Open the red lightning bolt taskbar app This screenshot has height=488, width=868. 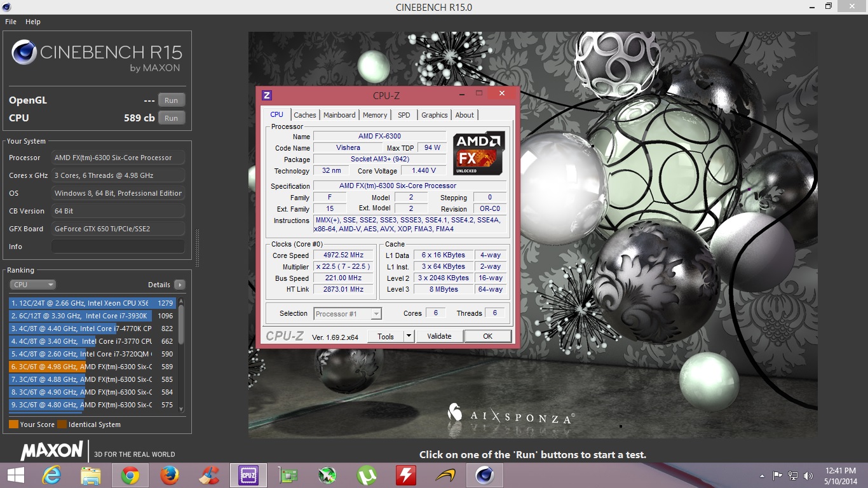click(x=406, y=475)
